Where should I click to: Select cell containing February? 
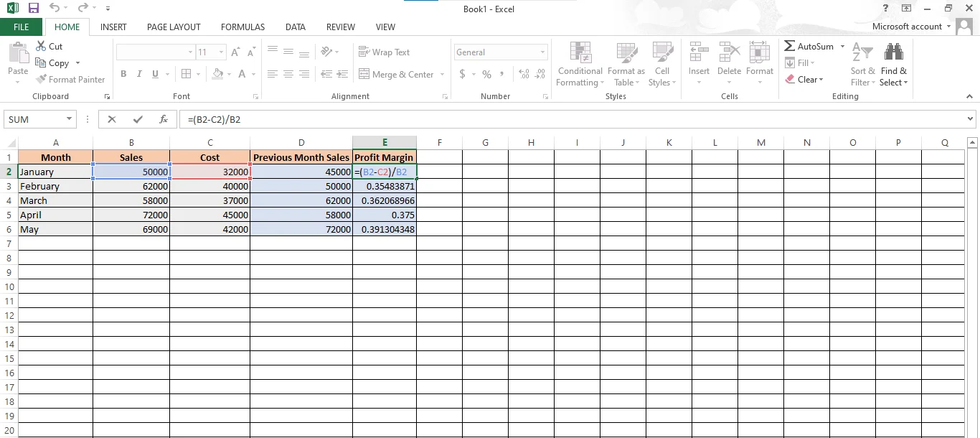pyautogui.click(x=55, y=186)
